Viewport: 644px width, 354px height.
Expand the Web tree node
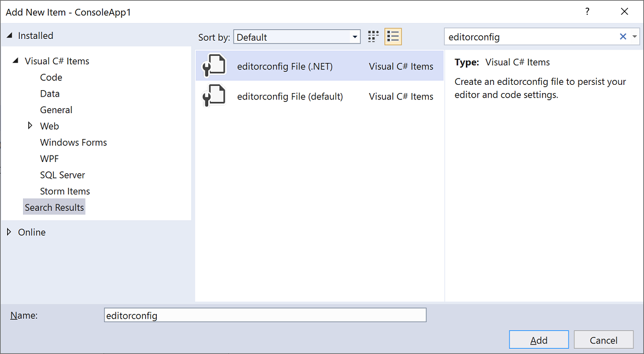[x=31, y=125]
